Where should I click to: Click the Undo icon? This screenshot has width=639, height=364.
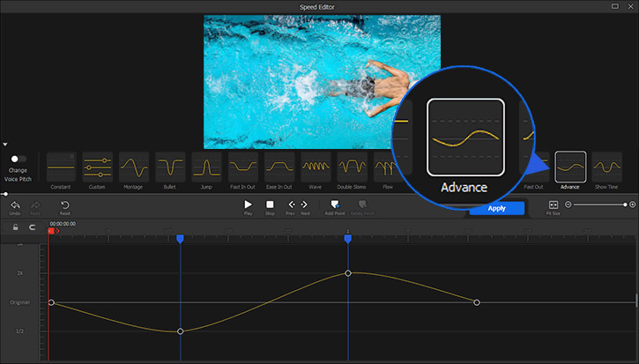(15, 205)
